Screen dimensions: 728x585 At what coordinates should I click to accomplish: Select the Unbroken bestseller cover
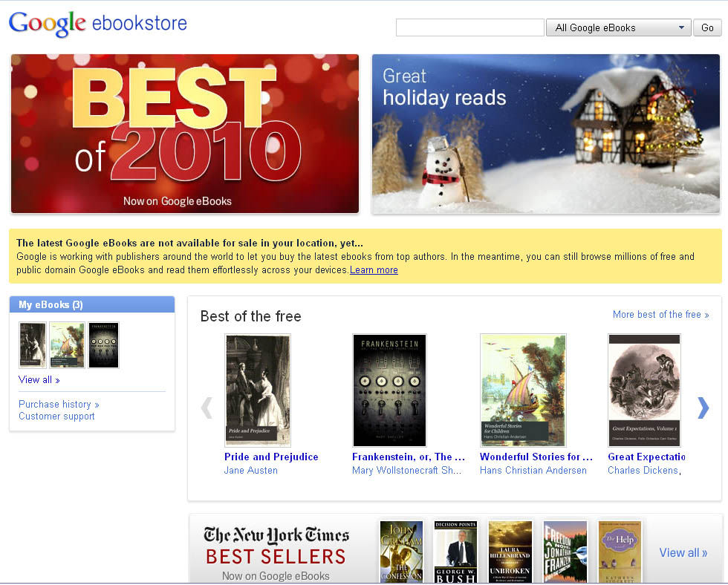(510, 552)
